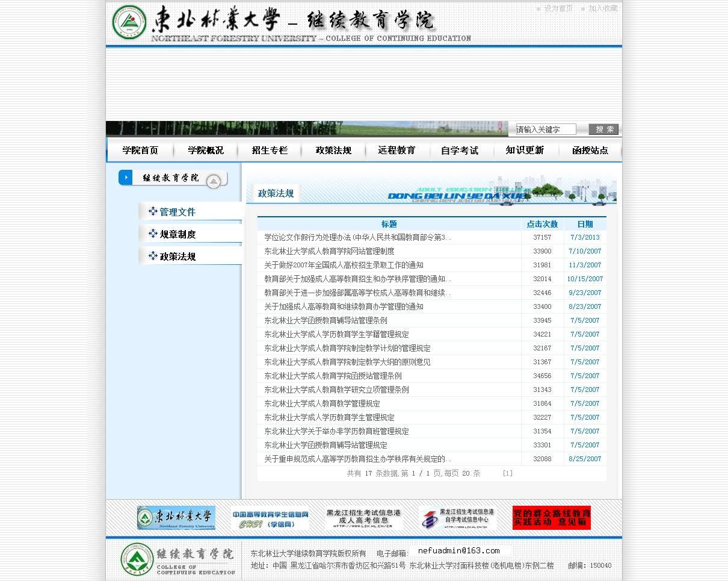Go to 学院首页 in navigation bar
The height and width of the screenshot is (581, 728).
tap(140, 151)
